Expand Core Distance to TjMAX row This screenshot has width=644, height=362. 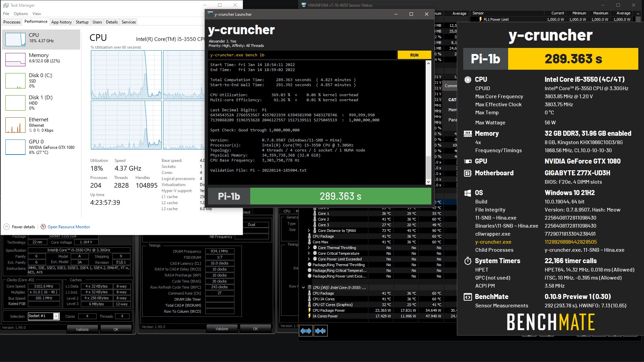(x=309, y=231)
